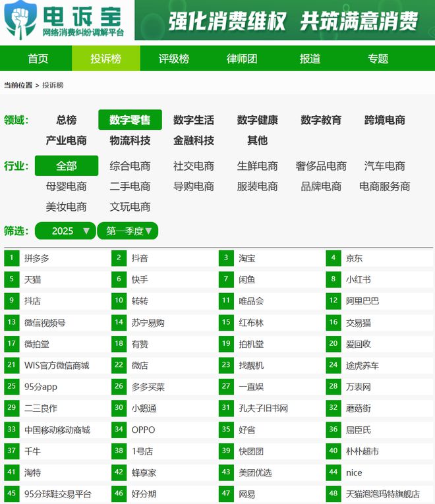Select the 数字生活 domain filter

pyautogui.click(x=194, y=120)
